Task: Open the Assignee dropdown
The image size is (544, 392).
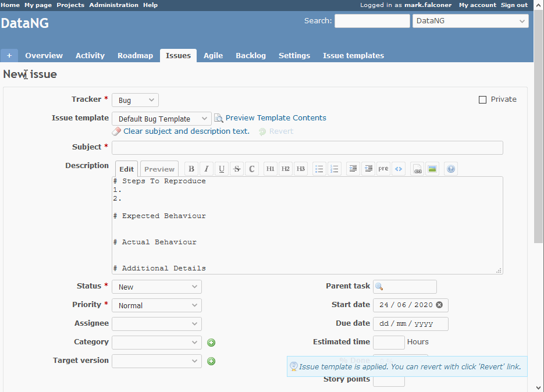Action: (157, 324)
